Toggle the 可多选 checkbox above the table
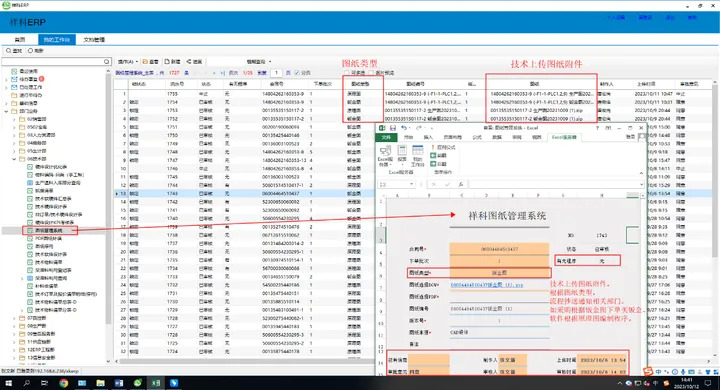720x390 pixels. coord(347,73)
